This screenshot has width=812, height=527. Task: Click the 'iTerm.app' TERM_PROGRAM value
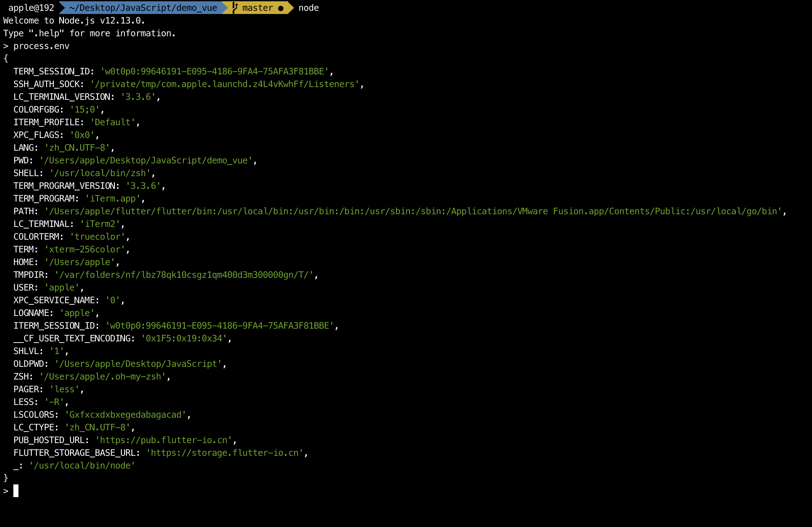click(113, 198)
